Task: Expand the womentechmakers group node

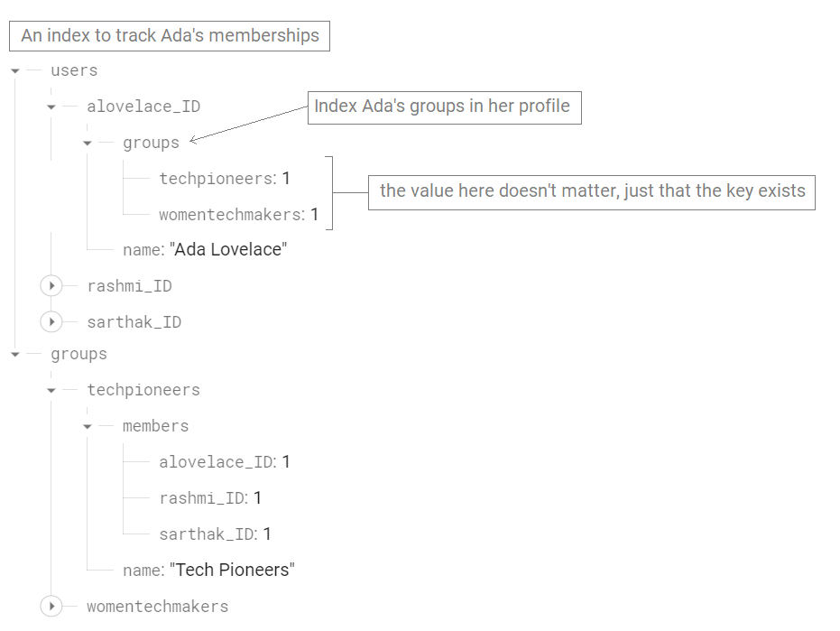Action: tap(51, 607)
